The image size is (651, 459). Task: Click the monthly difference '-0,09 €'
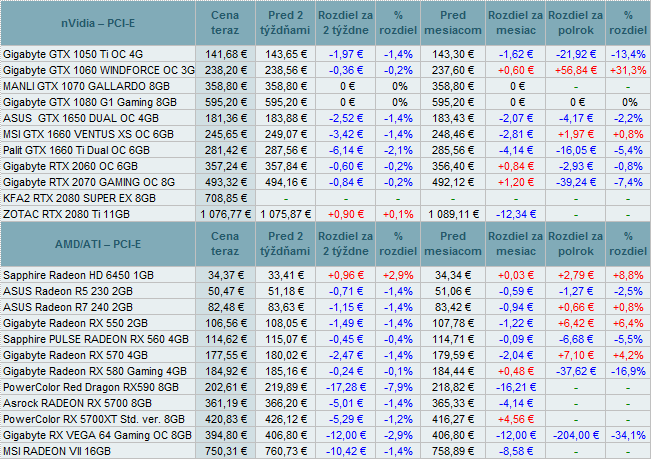tap(516, 339)
